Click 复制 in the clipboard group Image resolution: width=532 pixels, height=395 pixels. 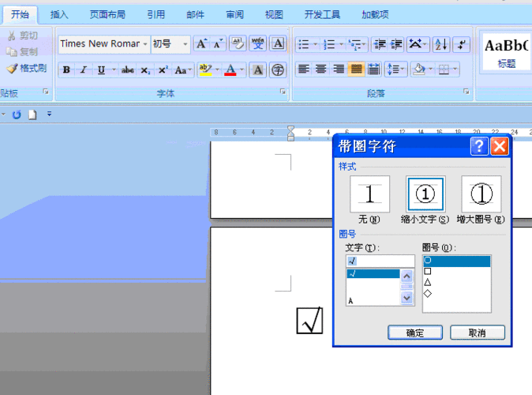click(22, 51)
